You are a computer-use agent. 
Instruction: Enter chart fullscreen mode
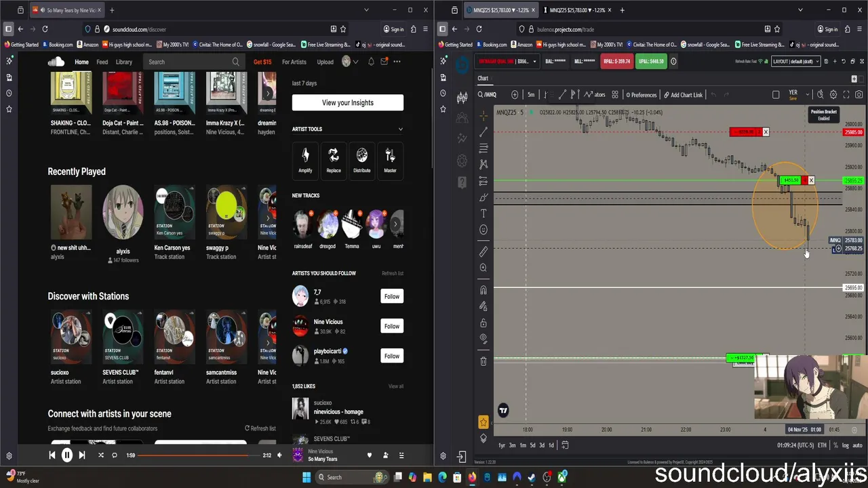(x=846, y=95)
